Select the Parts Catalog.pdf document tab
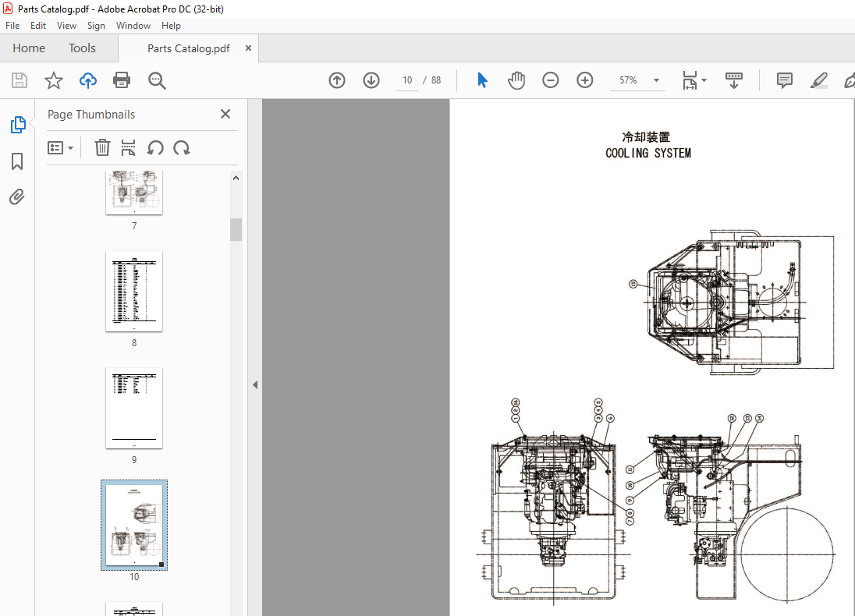The height and width of the screenshot is (616, 855). [x=188, y=48]
